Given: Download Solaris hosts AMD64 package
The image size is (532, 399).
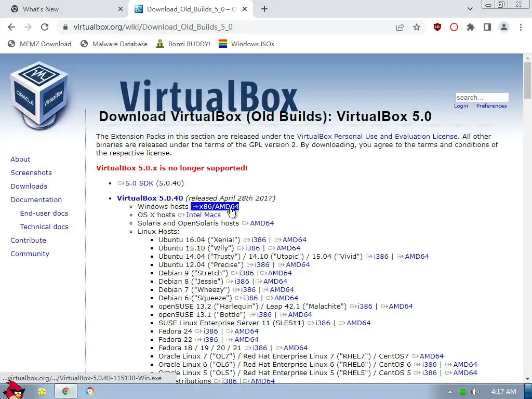Looking at the screenshot, I should coord(258,223).
